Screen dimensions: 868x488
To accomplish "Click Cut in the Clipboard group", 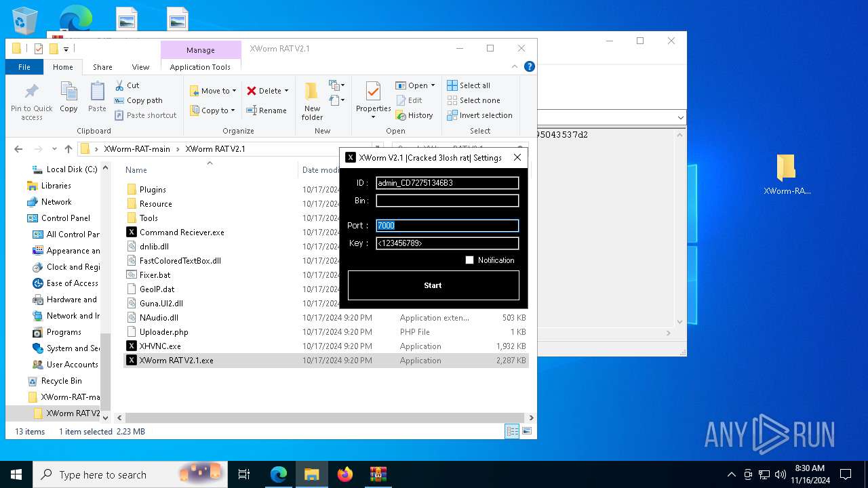I will [x=127, y=85].
